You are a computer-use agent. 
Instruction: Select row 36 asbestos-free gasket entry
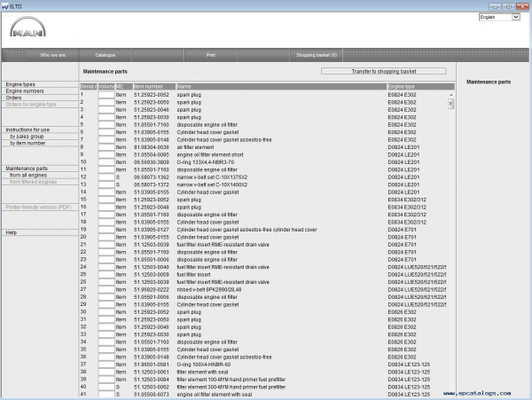(224, 357)
